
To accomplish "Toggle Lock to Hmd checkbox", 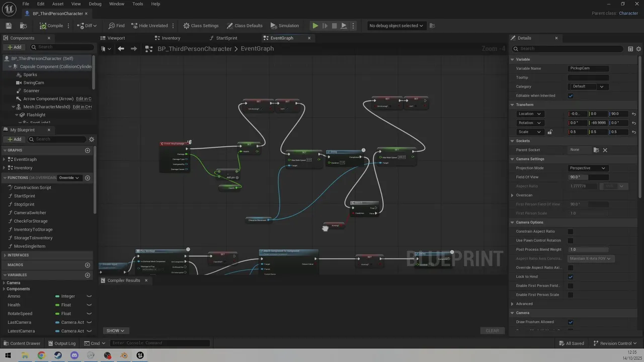I will tap(571, 277).
